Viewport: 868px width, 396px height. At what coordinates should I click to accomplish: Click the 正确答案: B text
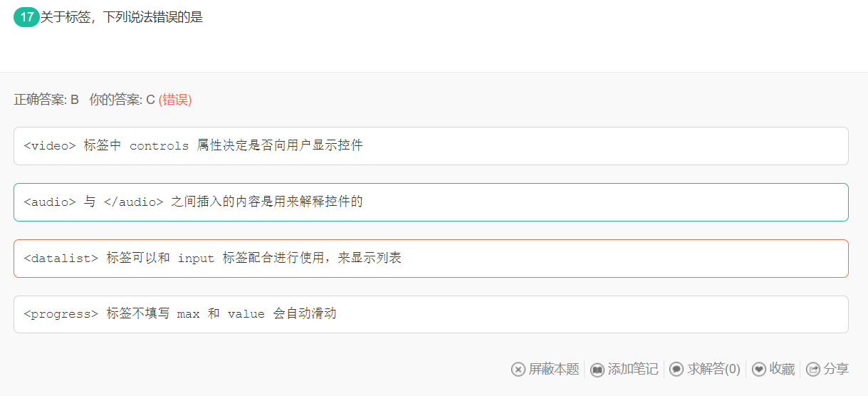tap(46, 100)
